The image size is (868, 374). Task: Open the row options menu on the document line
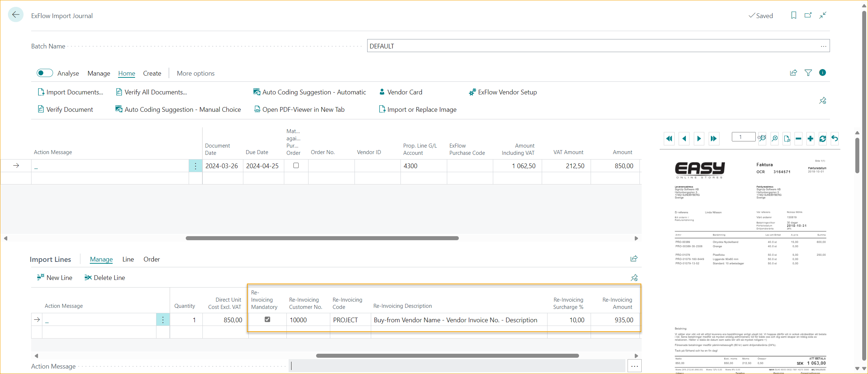click(x=196, y=166)
